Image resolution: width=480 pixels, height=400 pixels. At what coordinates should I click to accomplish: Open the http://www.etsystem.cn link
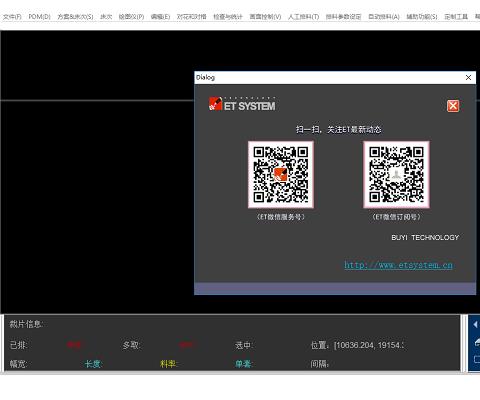point(398,265)
